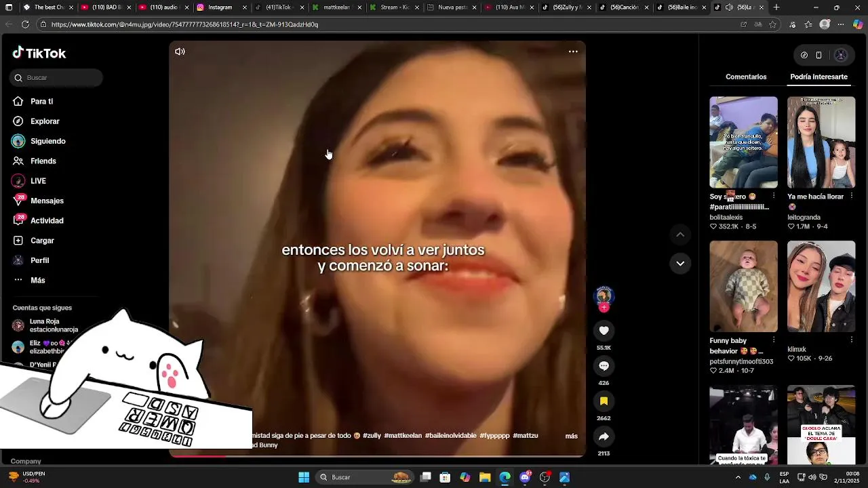Open Discord from the taskbar
Screen dimensions: 868x488
coord(525,477)
